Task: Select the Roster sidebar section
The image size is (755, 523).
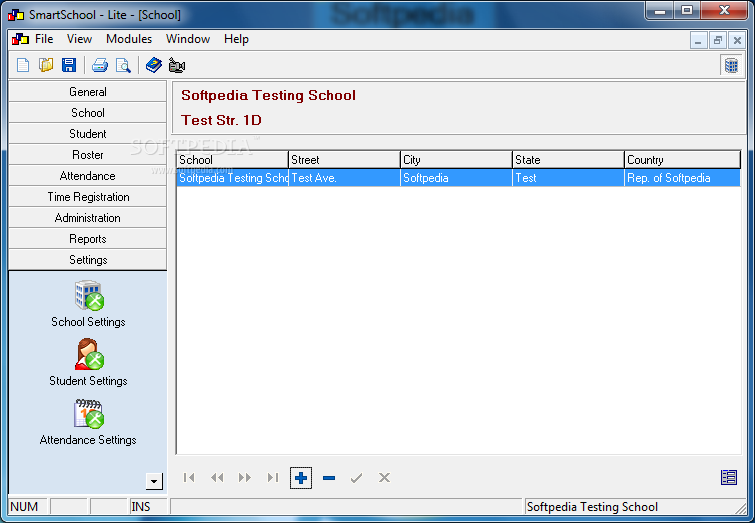Action: point(88,155)
